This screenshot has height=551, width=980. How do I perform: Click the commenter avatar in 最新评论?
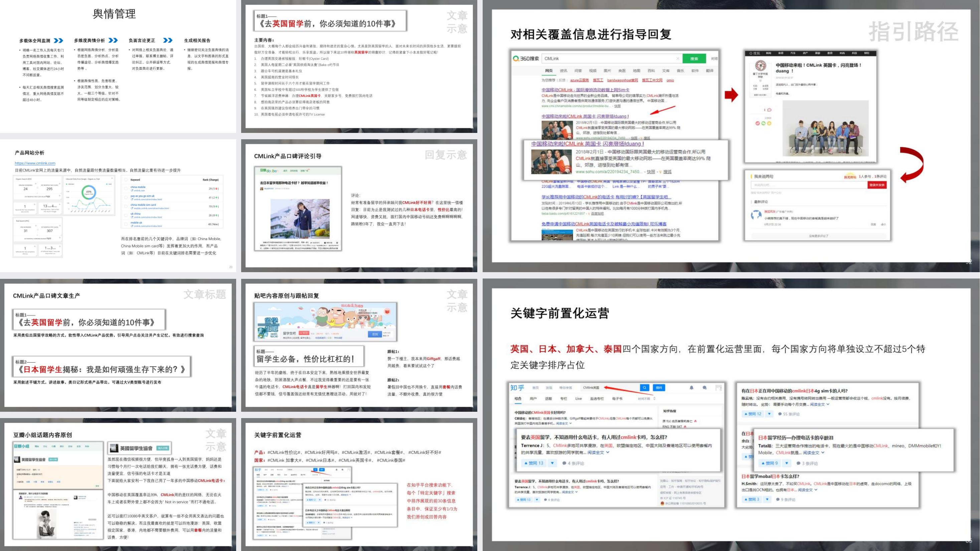[756, 216]
